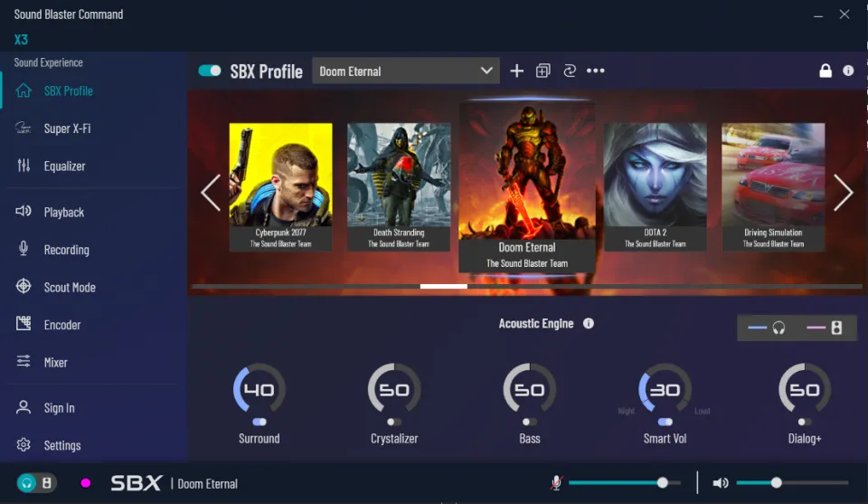Mute the microphone in the bottom bar
Viewport: 868px width, 504px height.
tap(556, 483)
